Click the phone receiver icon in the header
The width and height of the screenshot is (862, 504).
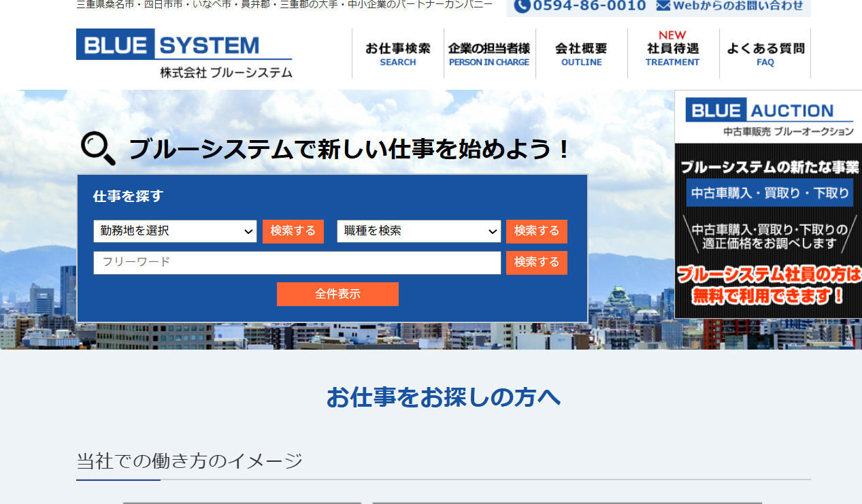pyautogui.click(x=522, y=5)
